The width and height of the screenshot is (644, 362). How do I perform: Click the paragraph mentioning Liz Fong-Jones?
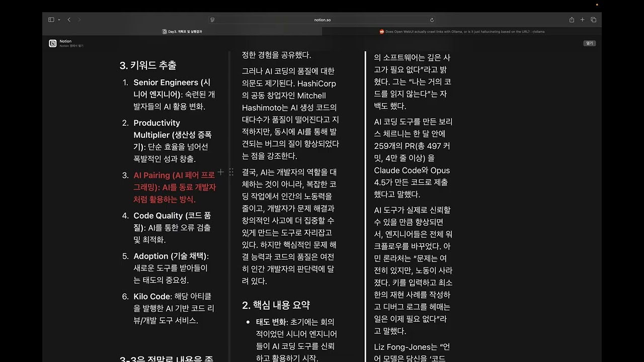point(414,352)
